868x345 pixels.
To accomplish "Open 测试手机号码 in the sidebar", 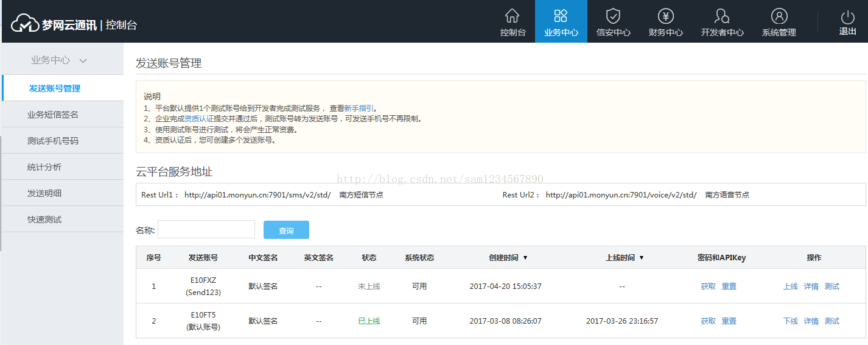I will pyautogui.click(x=63, y=141).
